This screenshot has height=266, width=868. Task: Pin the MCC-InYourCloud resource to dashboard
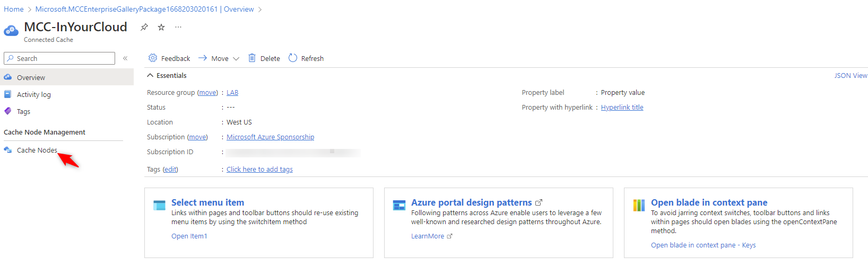(144, 27)
